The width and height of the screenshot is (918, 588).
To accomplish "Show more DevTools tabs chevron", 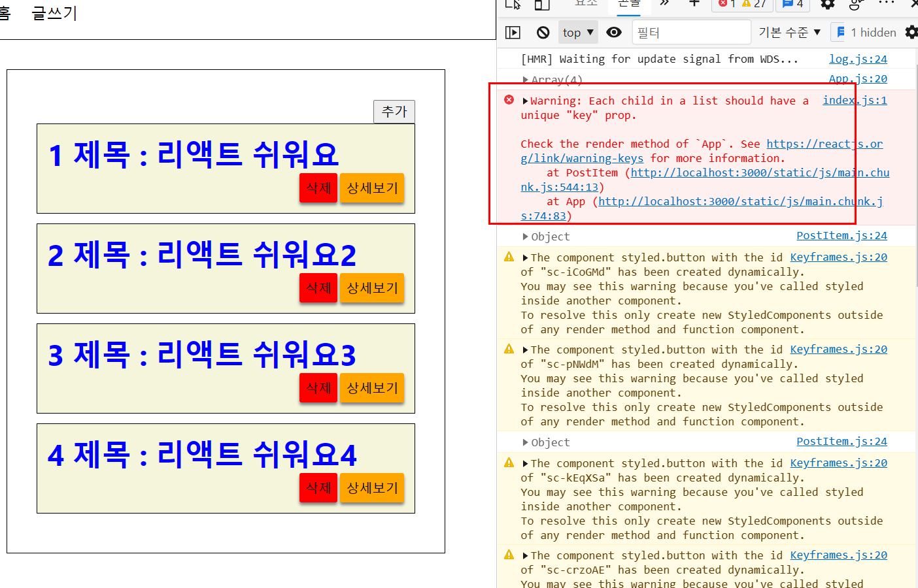I will pyautogui.click(x=665, y=3).
